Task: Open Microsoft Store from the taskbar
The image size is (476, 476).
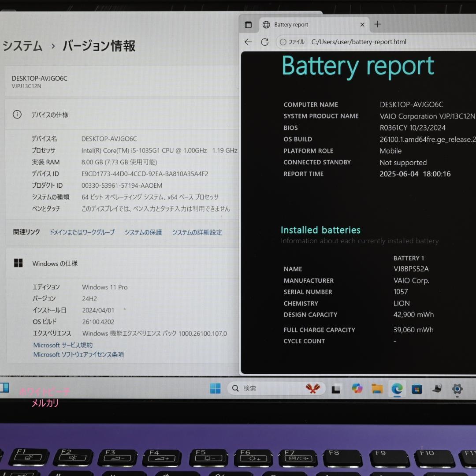Action: [x=416, y=389]
